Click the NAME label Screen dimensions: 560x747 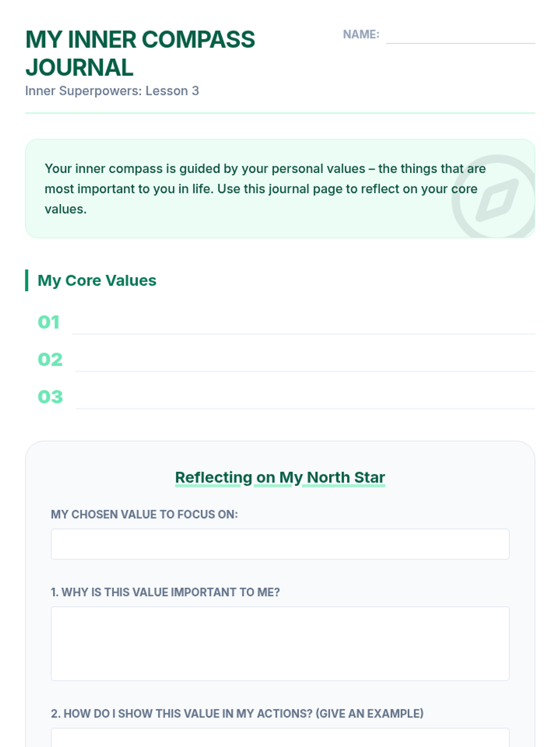pyautogui.click(x=361, y=35)
